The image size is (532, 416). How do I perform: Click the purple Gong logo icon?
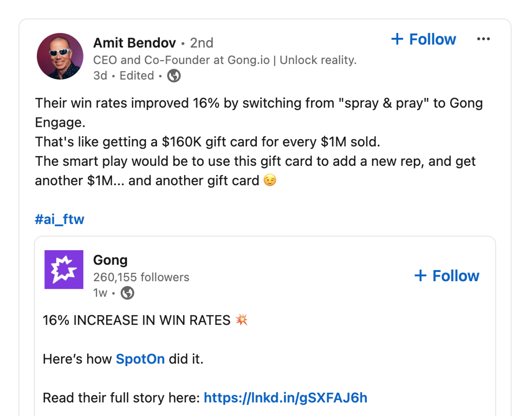(64, 269)
